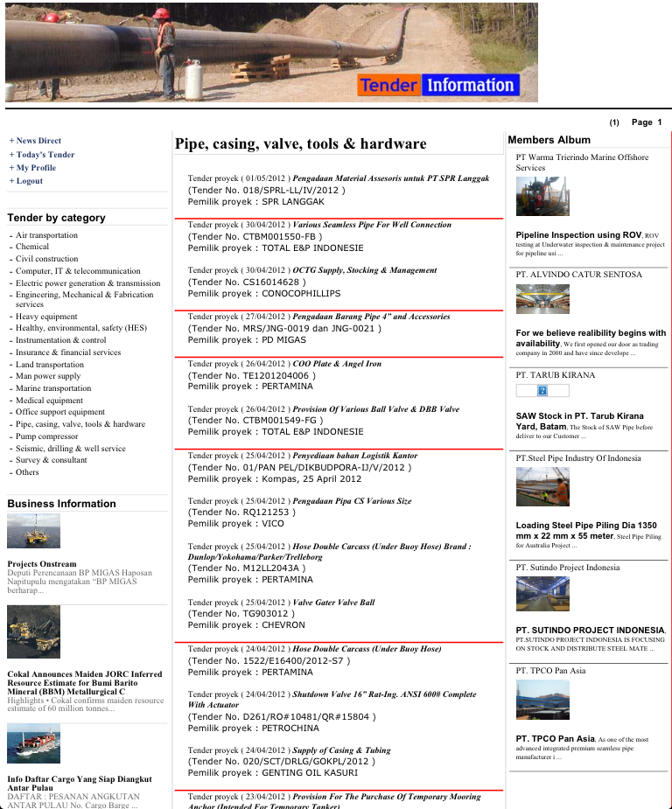
Task: Open the Supply of Casing & Tubing tender
Action: click(x=341, y=750)
